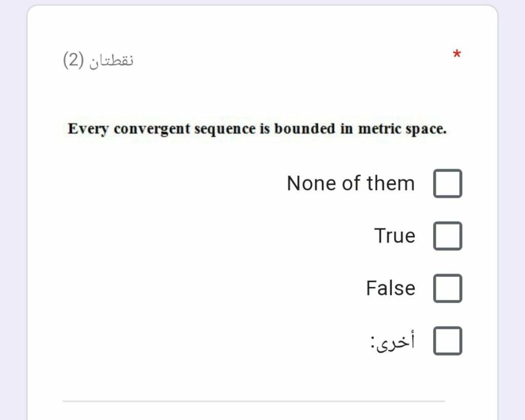
Task: Click the Other option to open text input
Action: point(448,340)
